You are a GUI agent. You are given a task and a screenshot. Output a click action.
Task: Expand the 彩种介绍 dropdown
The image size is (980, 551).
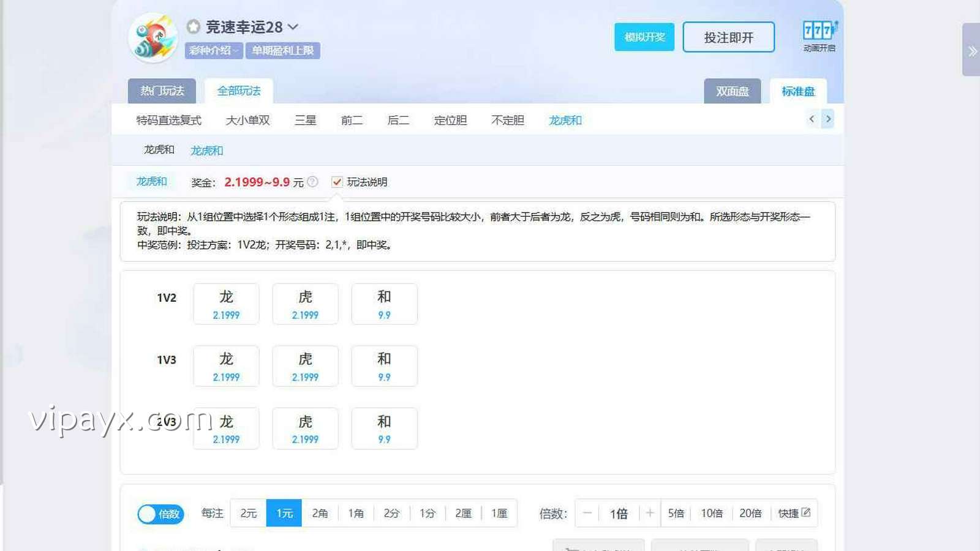click(x=214, y=51)
